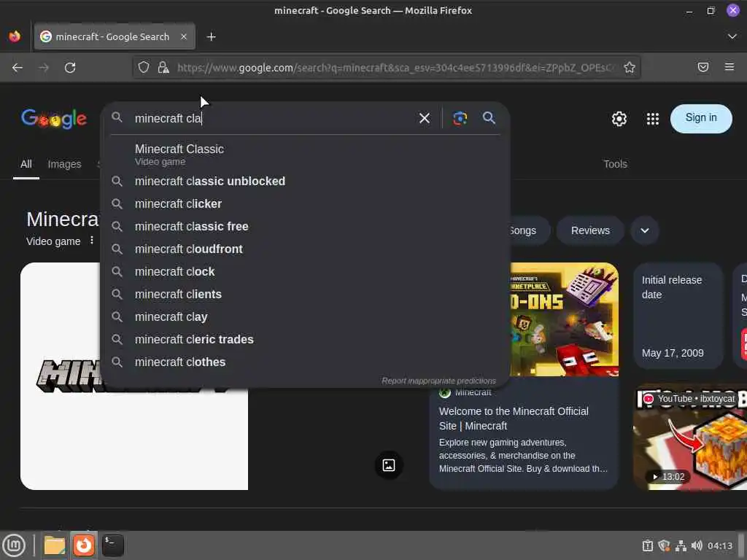Click the reload page button

tap(70, 68)
